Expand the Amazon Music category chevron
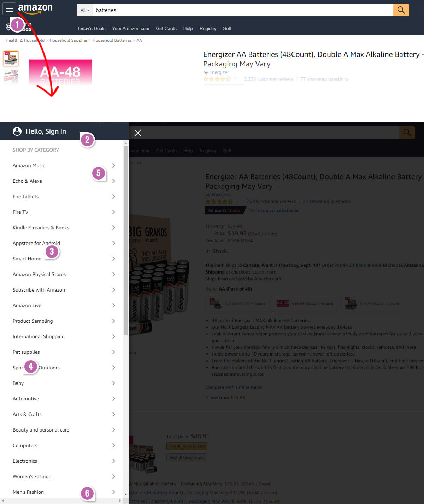This screenshot has width=424, height=504. click(x=113, y=165)
